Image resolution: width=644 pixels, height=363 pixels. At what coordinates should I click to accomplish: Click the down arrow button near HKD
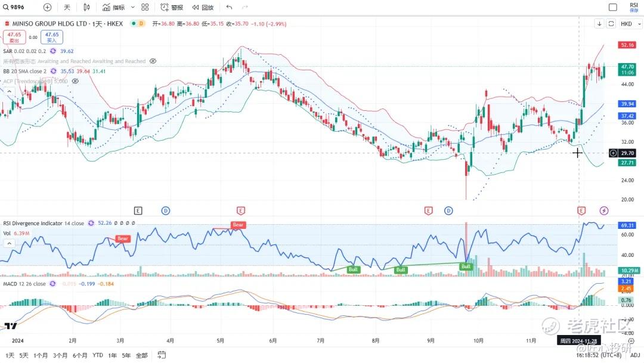[599, 24]
